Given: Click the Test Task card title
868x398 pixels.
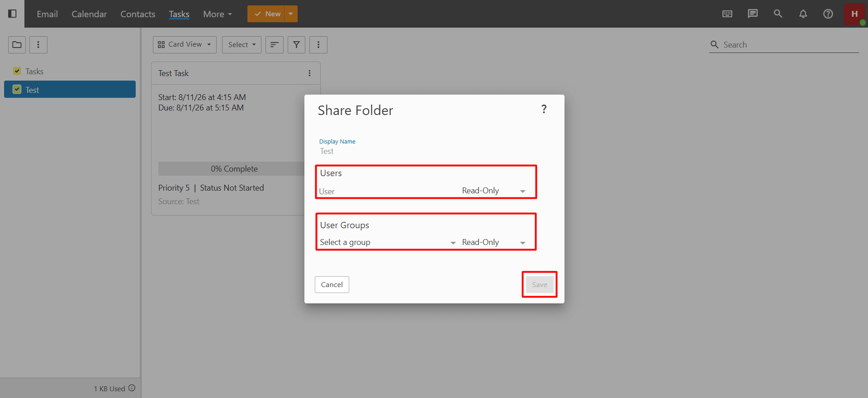Looking at the screenshot, I should point(173,73).
